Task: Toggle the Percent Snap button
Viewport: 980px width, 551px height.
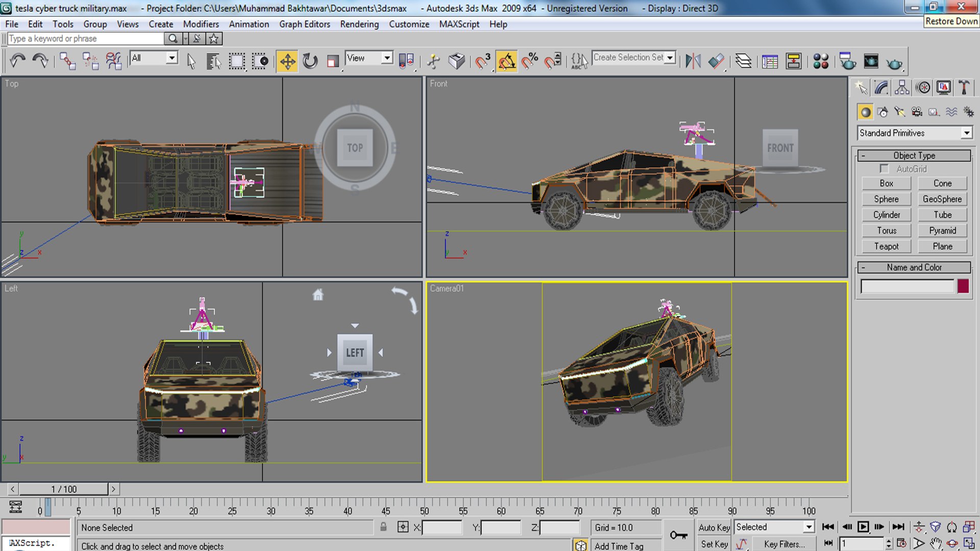Action: click(530, 61)
